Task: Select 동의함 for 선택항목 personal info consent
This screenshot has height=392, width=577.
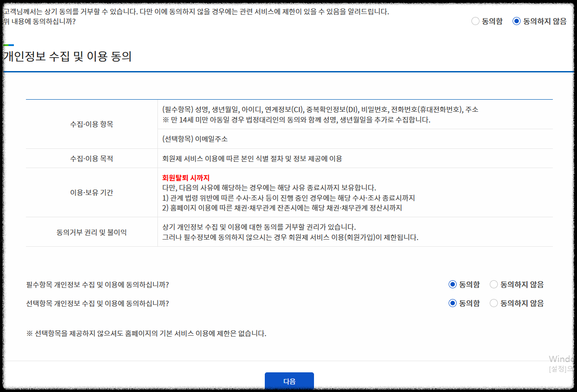Action: [452, 303]
